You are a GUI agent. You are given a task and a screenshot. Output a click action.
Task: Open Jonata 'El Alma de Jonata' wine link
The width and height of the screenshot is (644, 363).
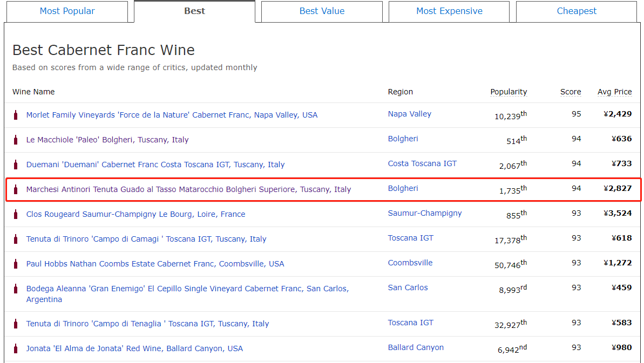point(134,348)
